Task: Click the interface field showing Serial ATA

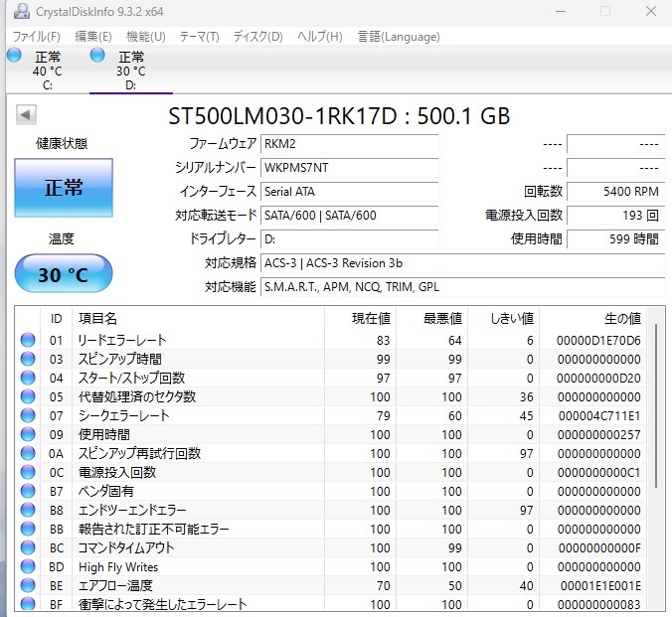Action: pyautogui.click(x=350, y=191)
